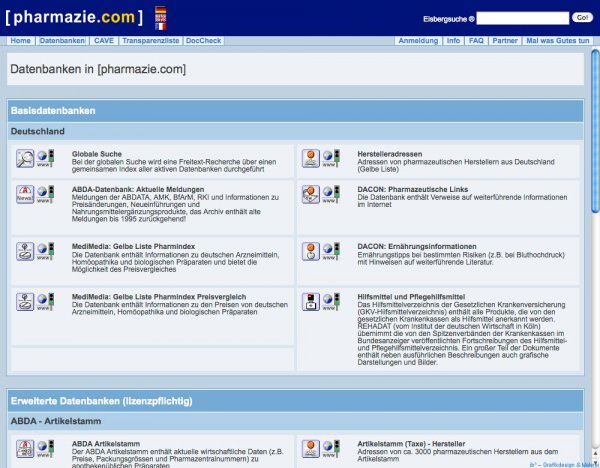Viewport: 600px width, 468px height.
Task: Open the CAVE menu item
Action: click(x=104, y=41)
